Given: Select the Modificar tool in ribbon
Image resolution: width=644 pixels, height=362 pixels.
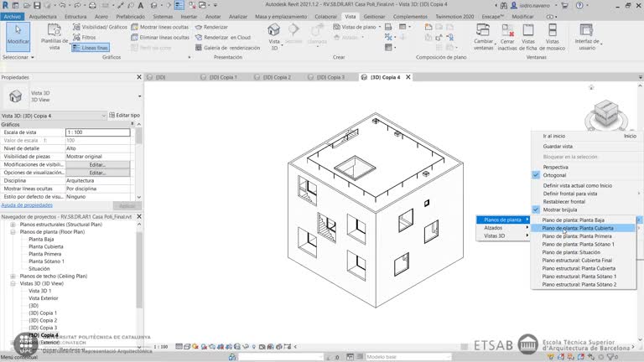Looking at the screenshot, I should pos(18,36).
